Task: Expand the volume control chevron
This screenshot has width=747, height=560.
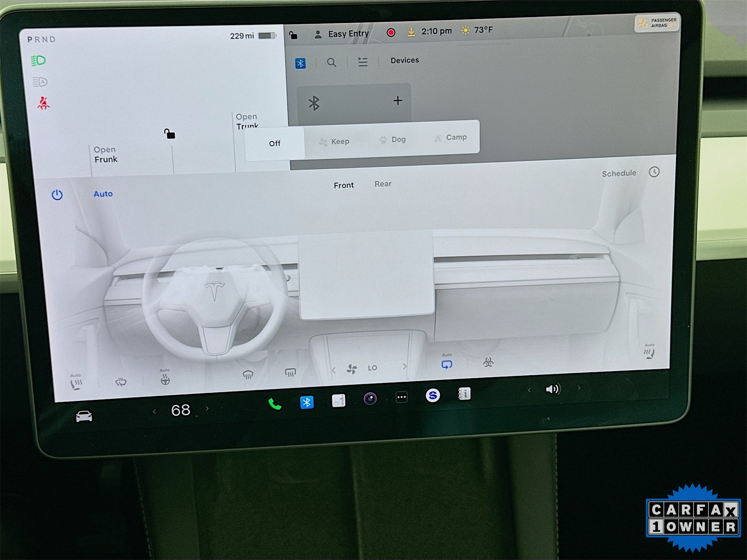Action: (579, 388)
